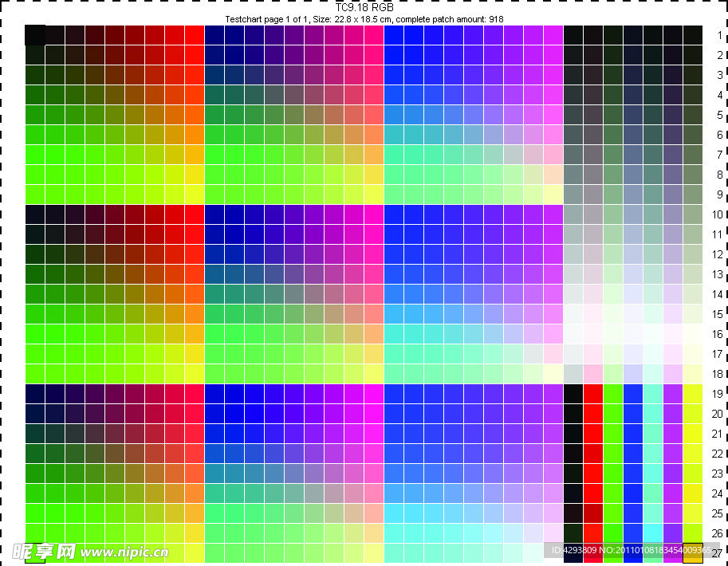Click the last patch in row 1 beside its number
The height and width of the screenshot is (566, 728).
click(693, 35)
